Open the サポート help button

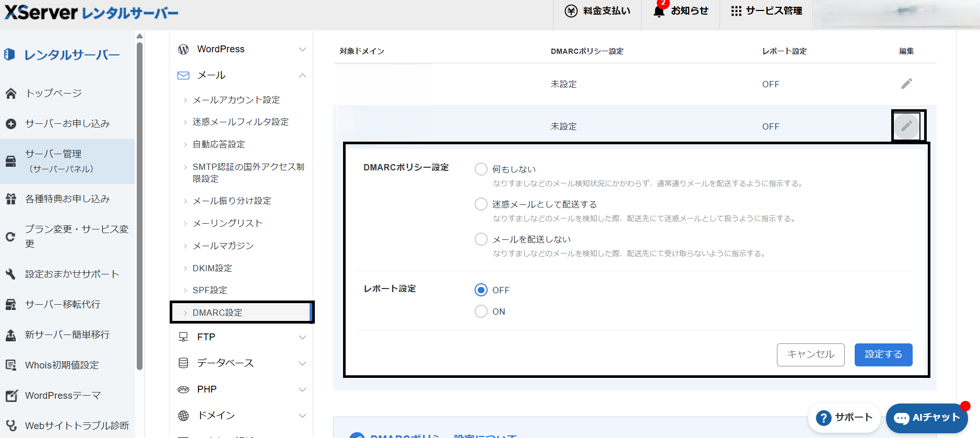(x=844, y=418)
